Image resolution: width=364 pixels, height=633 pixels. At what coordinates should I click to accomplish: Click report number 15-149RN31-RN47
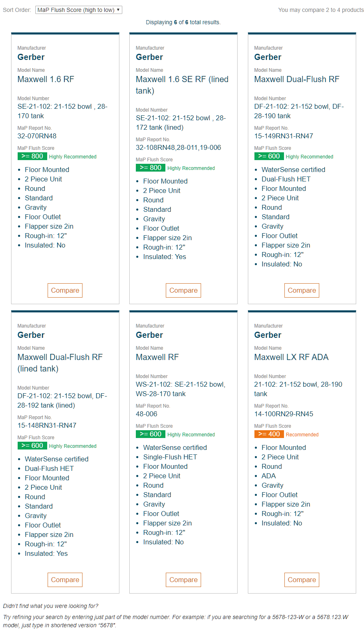[284, 136]
